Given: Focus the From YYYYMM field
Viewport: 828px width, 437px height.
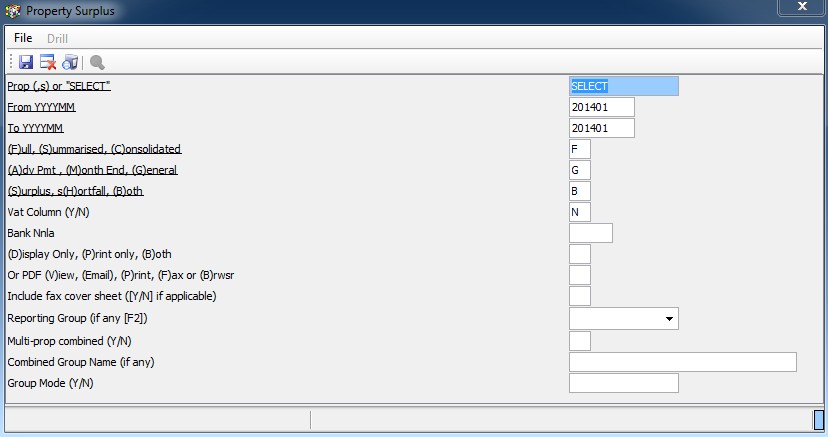Looking at the screenshot, I should [601, 108].
